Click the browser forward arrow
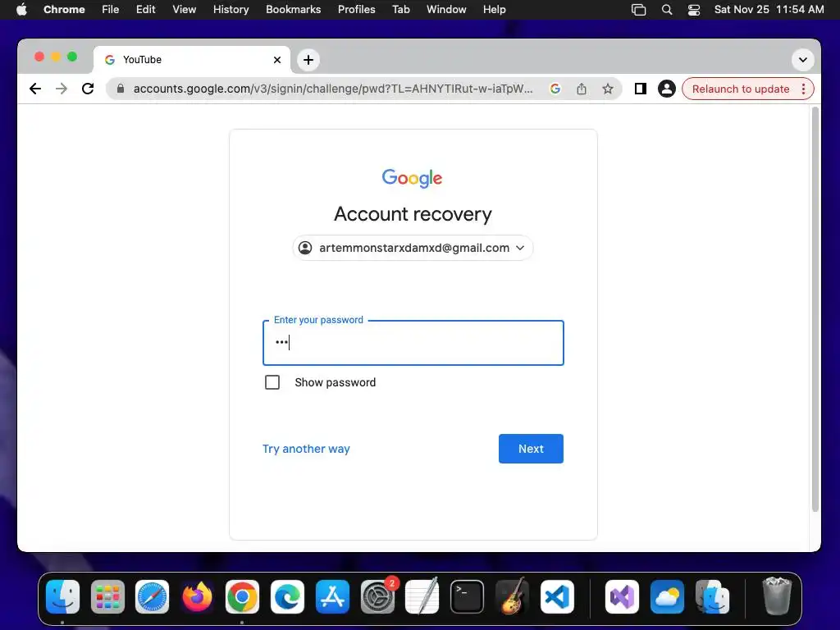Screen dimensions: 840x630 point(62,89)
